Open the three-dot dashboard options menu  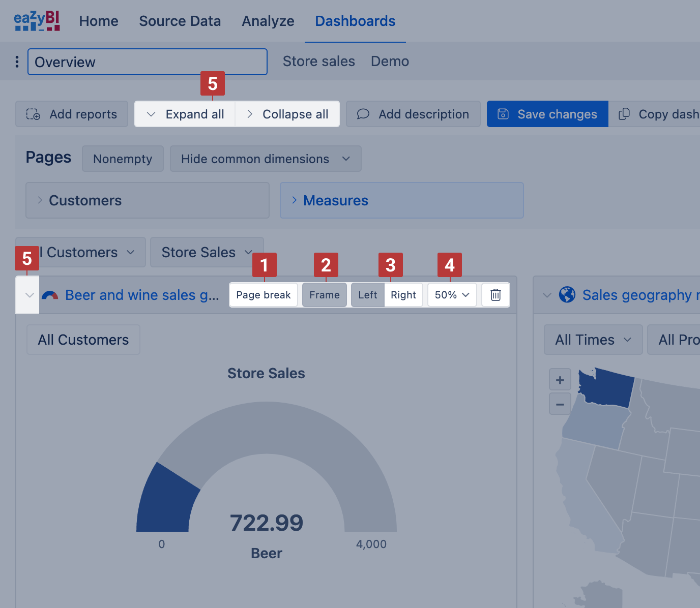point(17,62)
